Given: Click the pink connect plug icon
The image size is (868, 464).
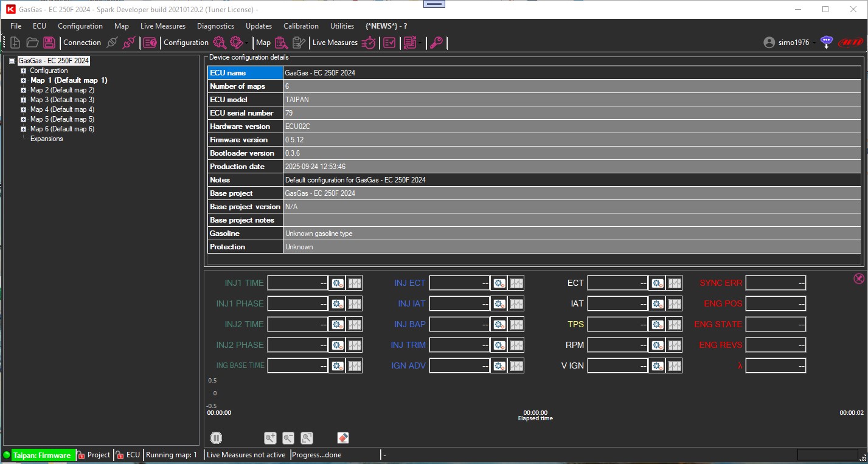Looking at the screenshot, I should pyautogui.click(x=129, y=43).
